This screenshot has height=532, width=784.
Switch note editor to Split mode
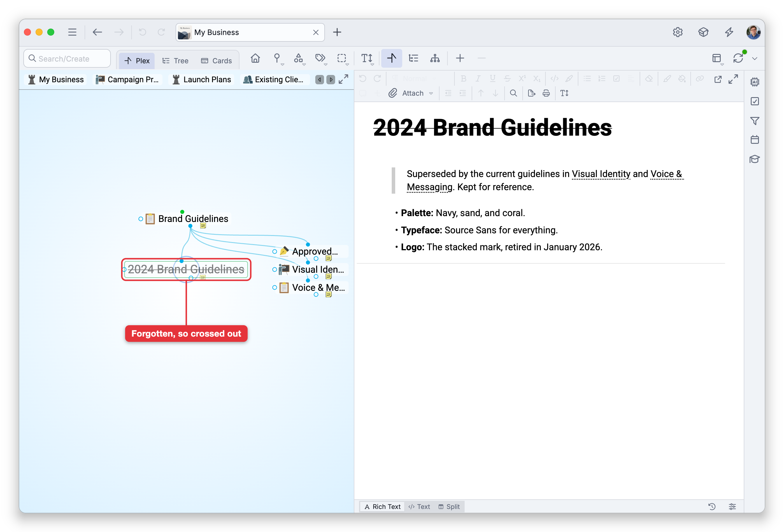pos(449,506)
